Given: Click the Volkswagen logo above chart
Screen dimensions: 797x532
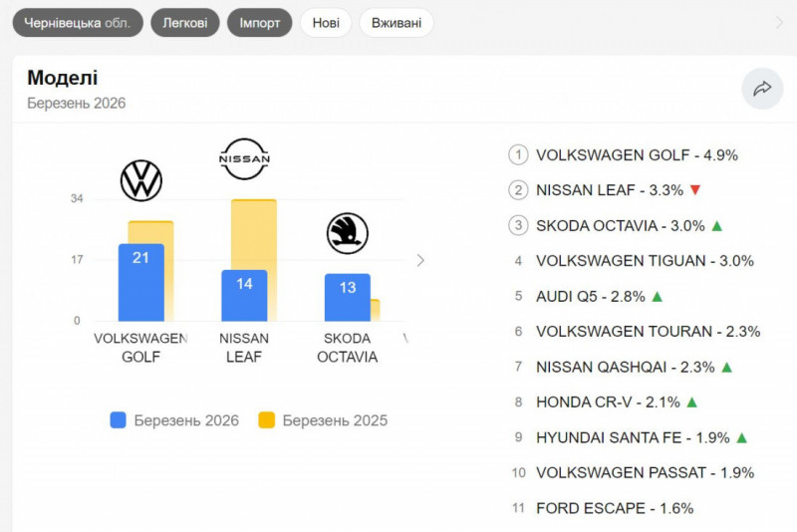Looking at the screenshot, I should click(141, 181).
